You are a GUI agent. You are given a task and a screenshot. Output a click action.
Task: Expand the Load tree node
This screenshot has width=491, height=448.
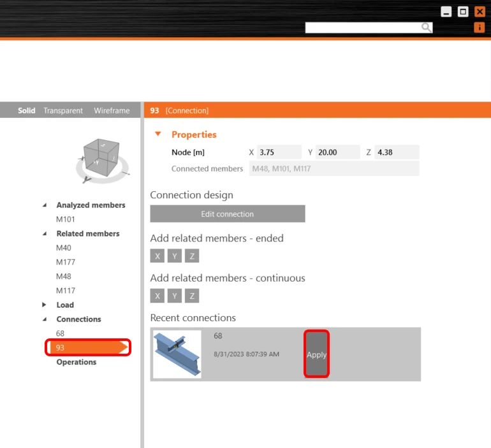coord(44,305)
